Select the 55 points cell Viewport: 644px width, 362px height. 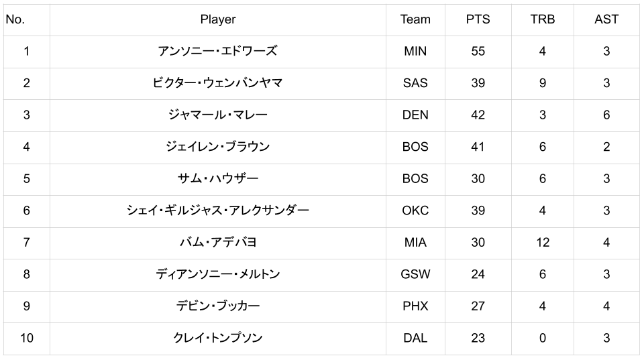[478, 51]
